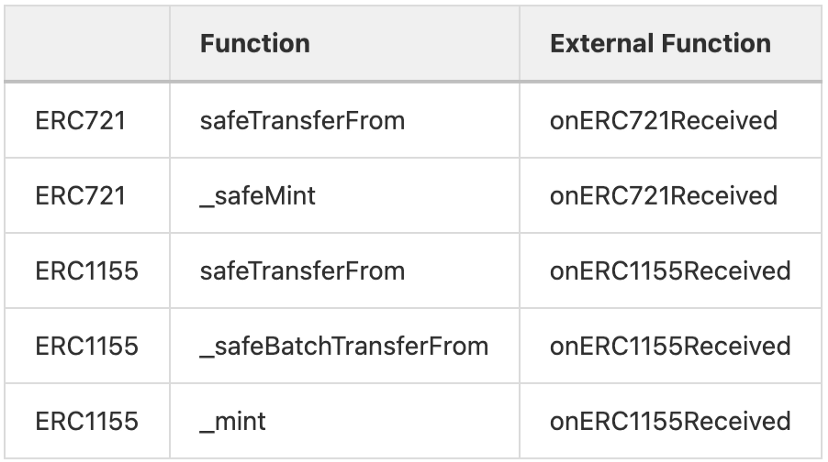Select the _mint function cell
This screenshot has width=828, height=462.
[233, 421]
